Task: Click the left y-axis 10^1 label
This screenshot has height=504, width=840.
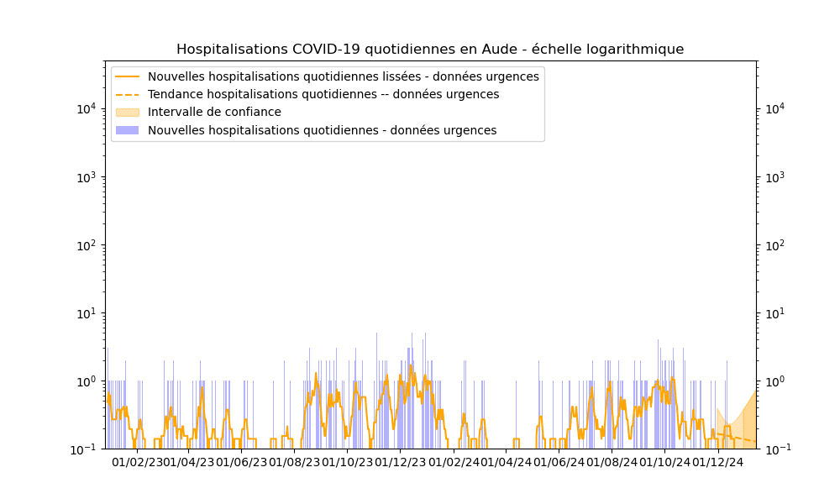Action: click(x=87, y=313)
